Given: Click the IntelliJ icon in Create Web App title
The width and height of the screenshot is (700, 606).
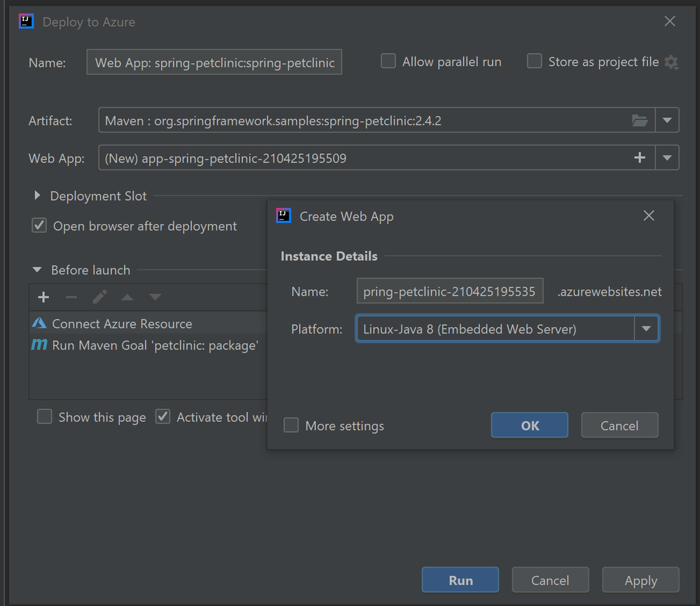Looking at the screenshot, I should pos(284,216).
